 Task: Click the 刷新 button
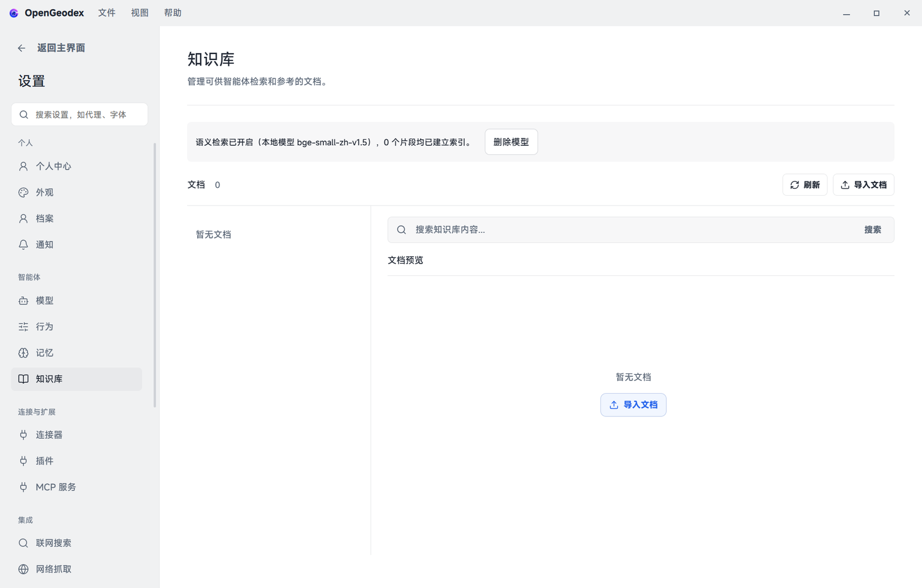[804, 185]
